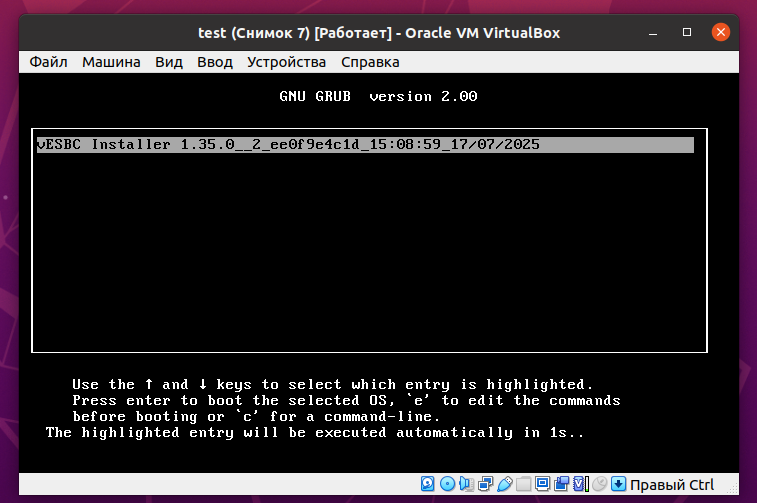Open the audio indicator in status bar

pos(466,484)
